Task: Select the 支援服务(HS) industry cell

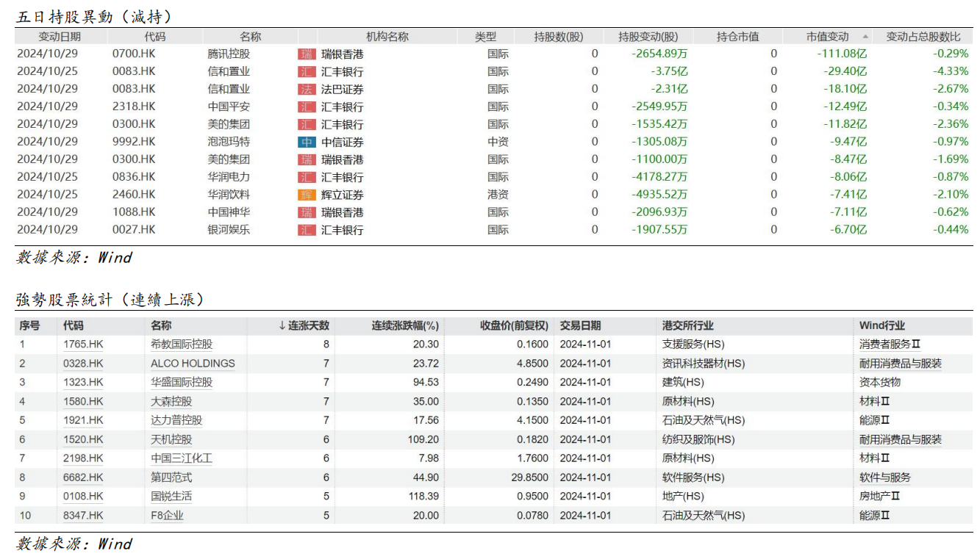Action: 693,345
